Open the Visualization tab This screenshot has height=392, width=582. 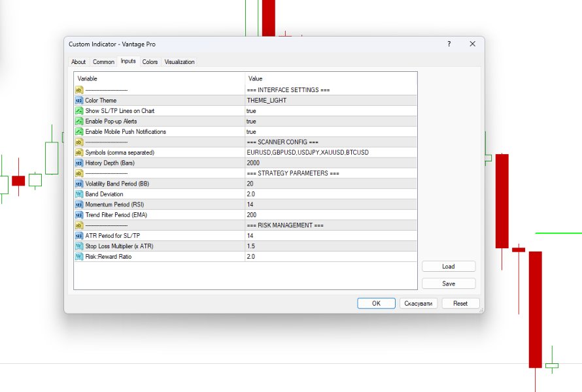pyautogui.click(x=179, y=61)
